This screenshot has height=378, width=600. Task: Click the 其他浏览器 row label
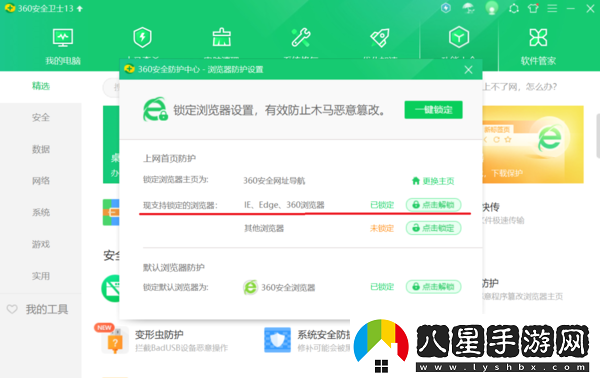click(264, 228)
